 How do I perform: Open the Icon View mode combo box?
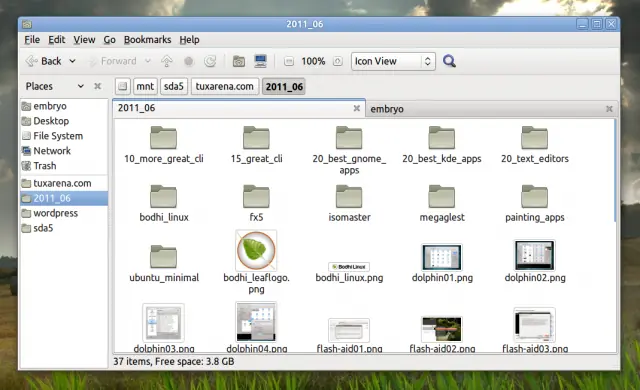point(393,61)
